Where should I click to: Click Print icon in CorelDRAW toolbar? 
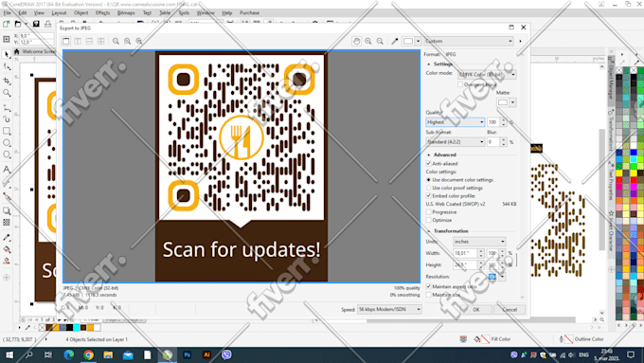(x=47, y=25)
